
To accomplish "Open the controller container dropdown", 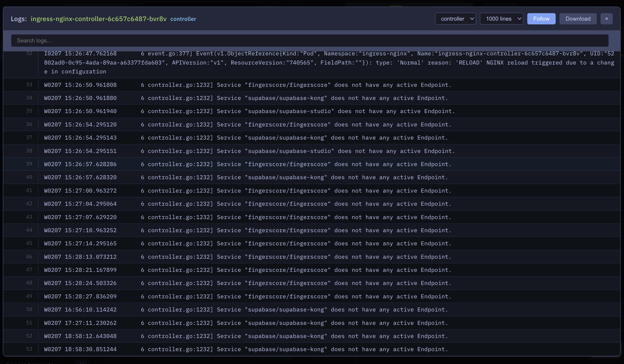I will [x=455, y=19].
